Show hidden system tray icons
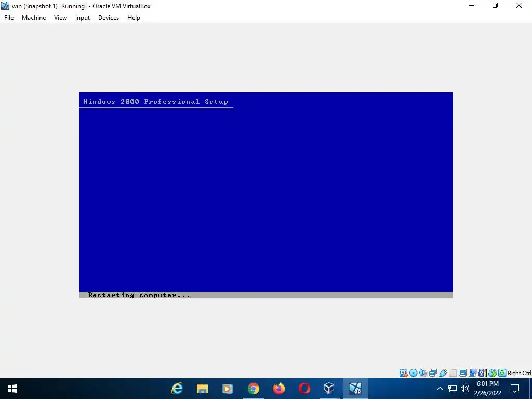532x399 pixels. (x=440, y=389)
